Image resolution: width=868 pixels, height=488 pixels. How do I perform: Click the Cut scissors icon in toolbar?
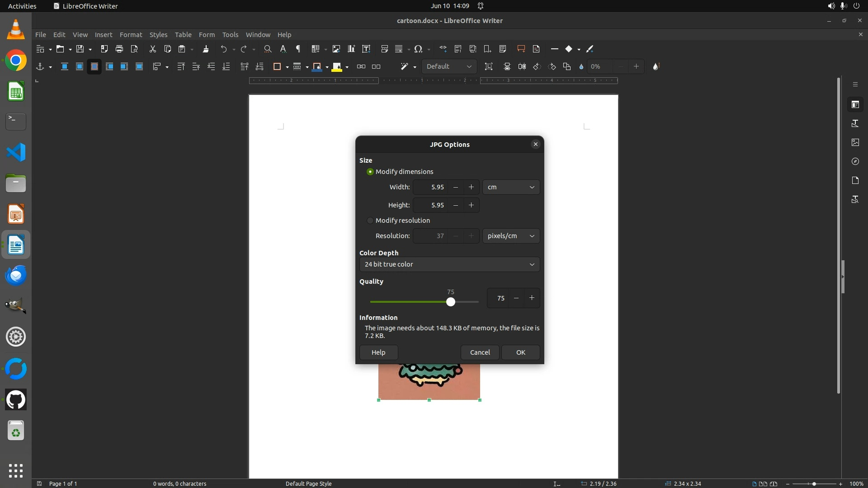(x=153, y=49)
